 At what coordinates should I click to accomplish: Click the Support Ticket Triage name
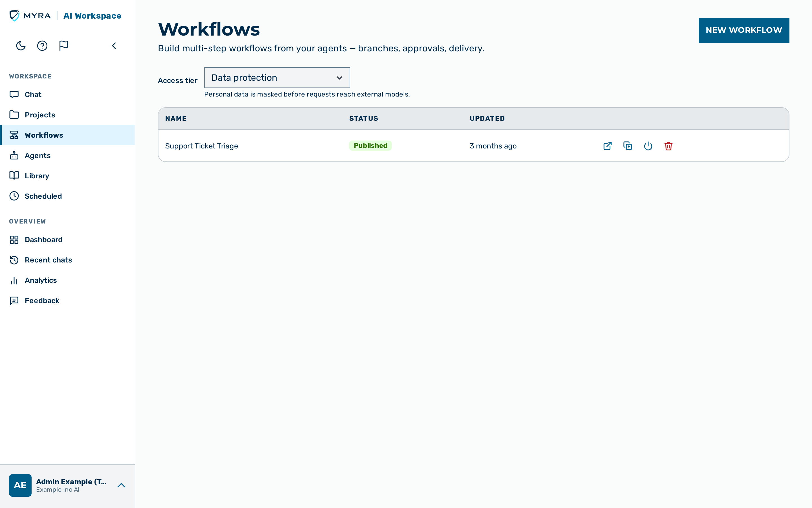[x=201, y=146]
